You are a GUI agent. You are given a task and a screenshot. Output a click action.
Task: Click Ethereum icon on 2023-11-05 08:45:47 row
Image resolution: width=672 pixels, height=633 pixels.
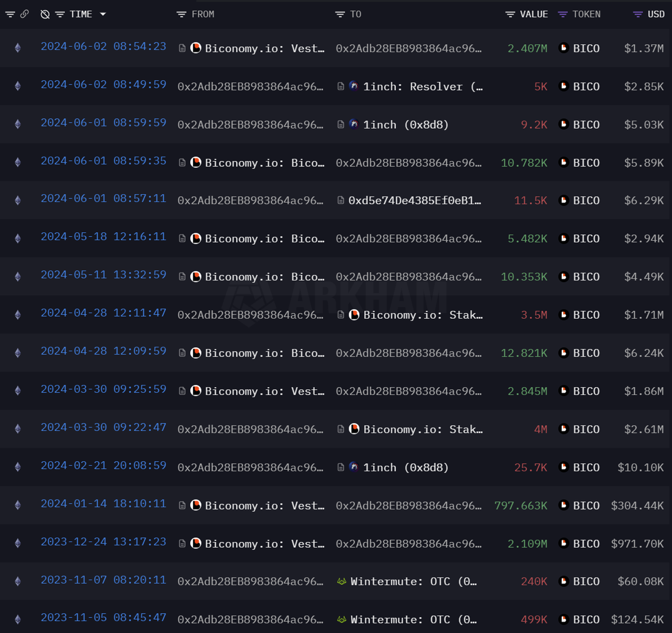[x=18, y=619]
